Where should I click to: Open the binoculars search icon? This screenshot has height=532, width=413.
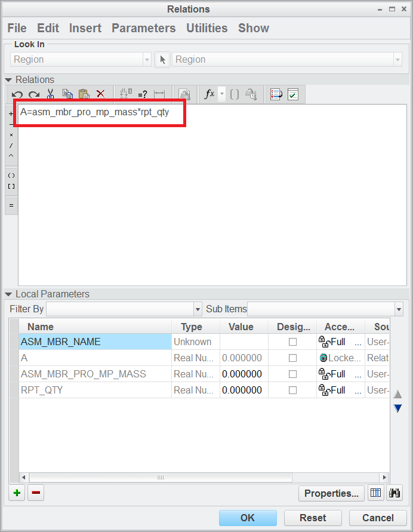(x=394, y=493)
